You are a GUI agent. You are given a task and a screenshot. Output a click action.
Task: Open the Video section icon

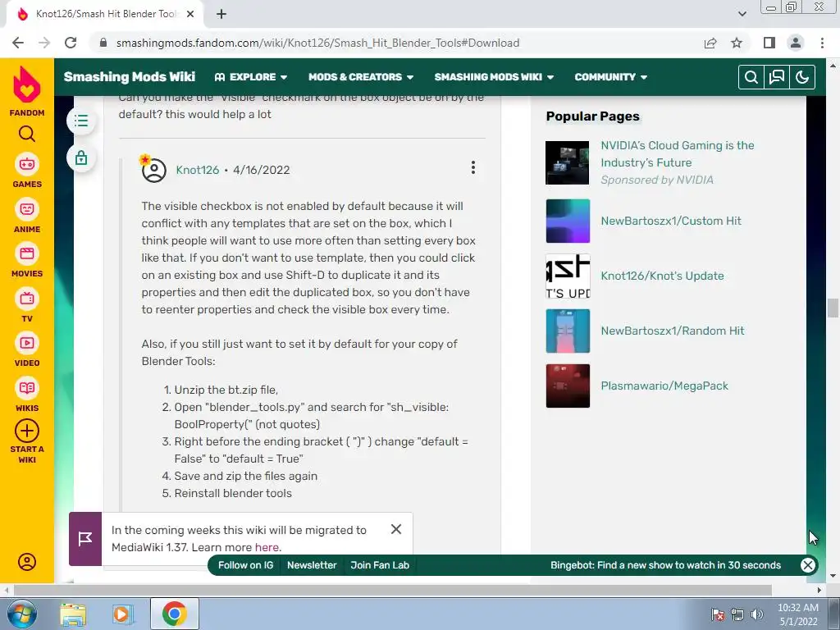tap(27, 343)
